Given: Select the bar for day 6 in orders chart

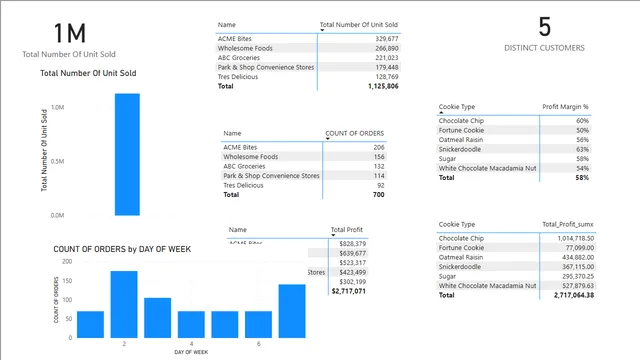Looking at the screenshot, I should coord(258,324).
